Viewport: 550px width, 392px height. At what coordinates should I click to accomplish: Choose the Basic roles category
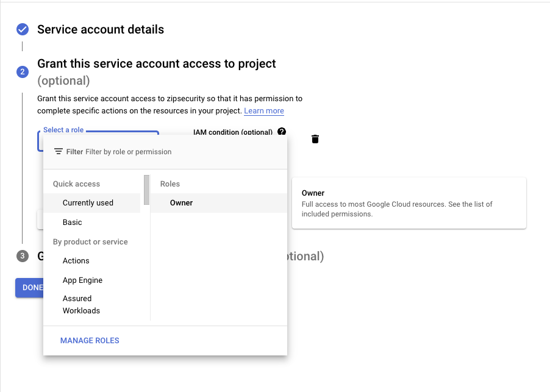72,223
